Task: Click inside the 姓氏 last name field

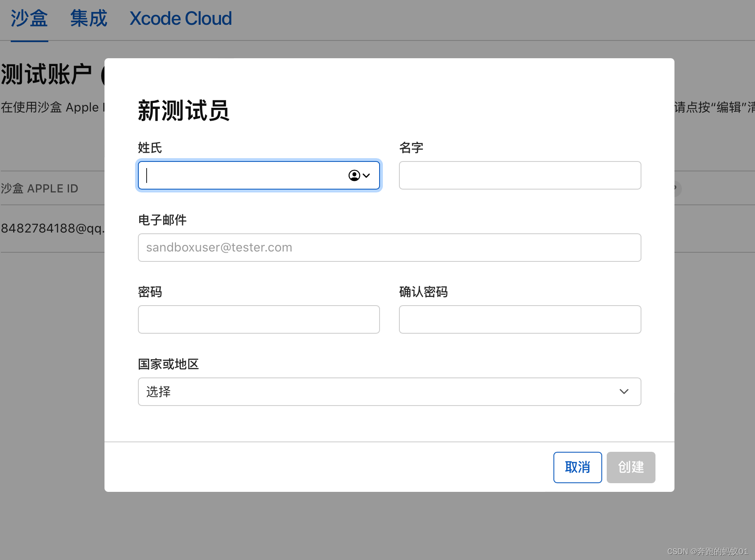Action: pos(248,176)
